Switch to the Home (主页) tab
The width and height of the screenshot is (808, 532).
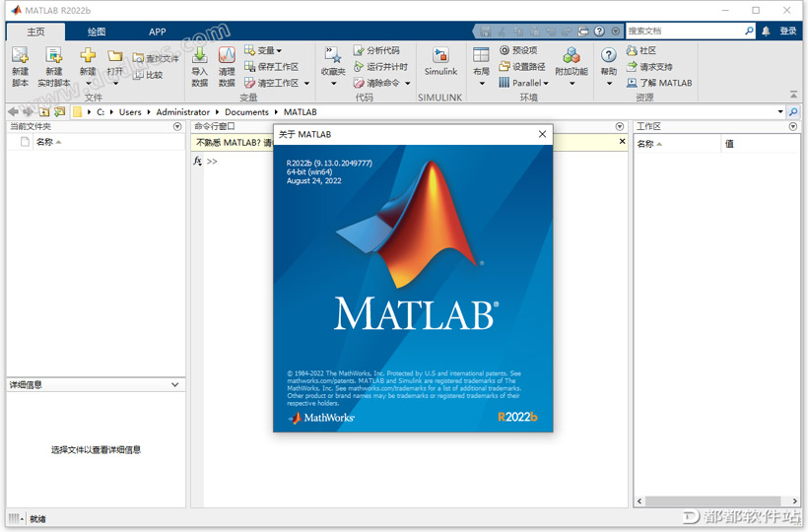point(35,32)
